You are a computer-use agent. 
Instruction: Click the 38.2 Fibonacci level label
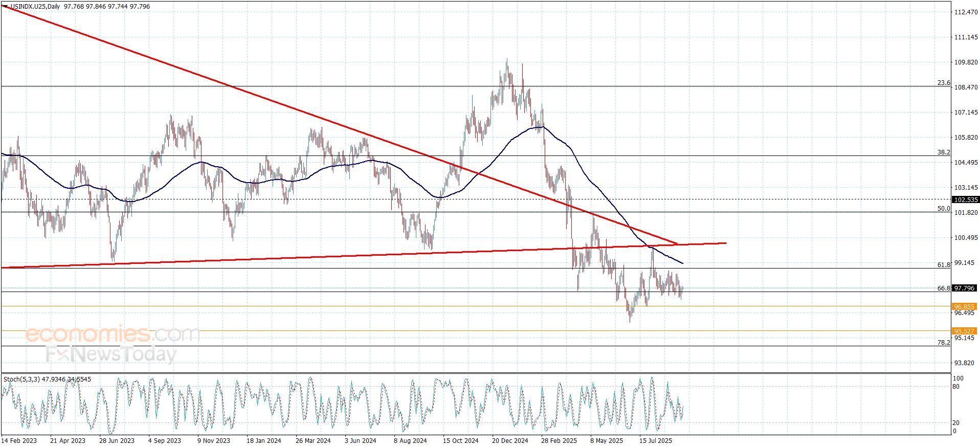(x=943, y=152)
